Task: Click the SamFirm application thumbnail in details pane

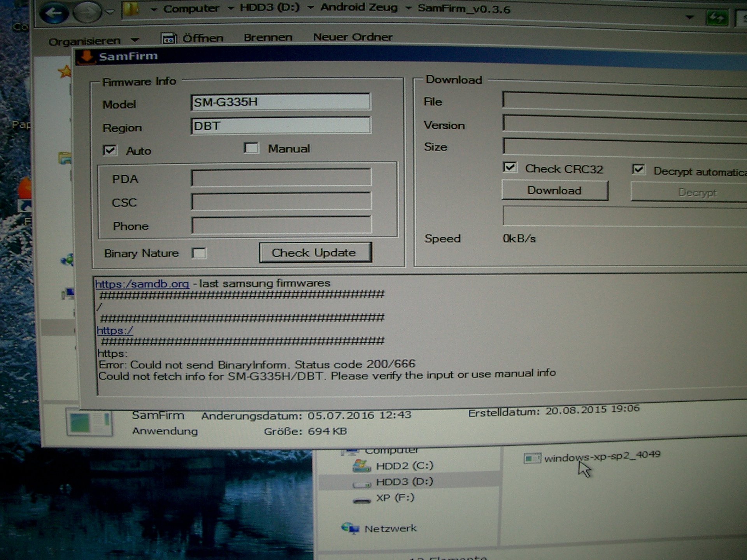Action: point(89,422)
